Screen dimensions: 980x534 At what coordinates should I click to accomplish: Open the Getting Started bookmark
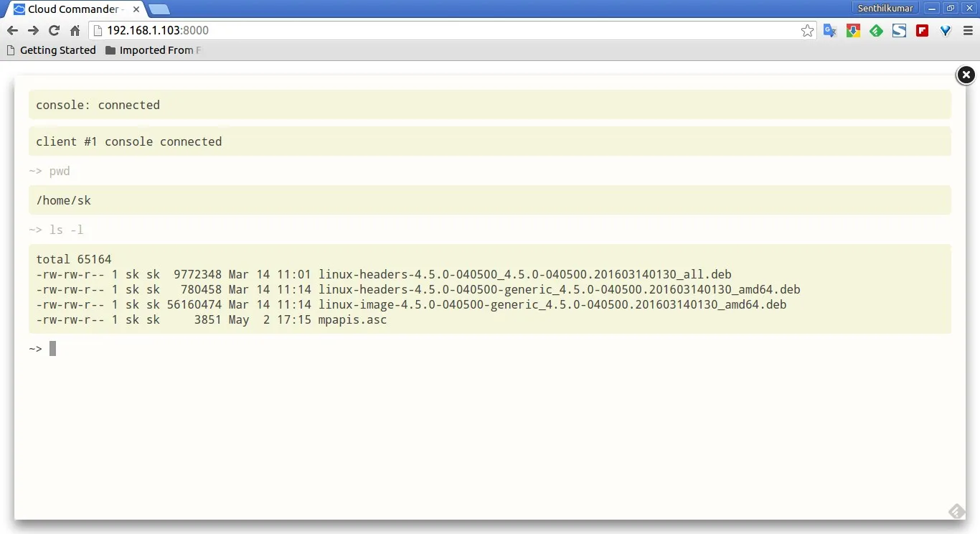[x=51, y=50]
